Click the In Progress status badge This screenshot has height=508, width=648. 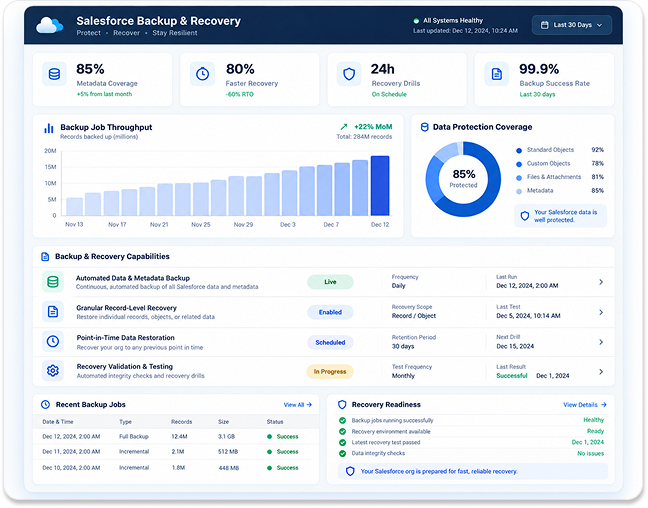tap(330, 372)
